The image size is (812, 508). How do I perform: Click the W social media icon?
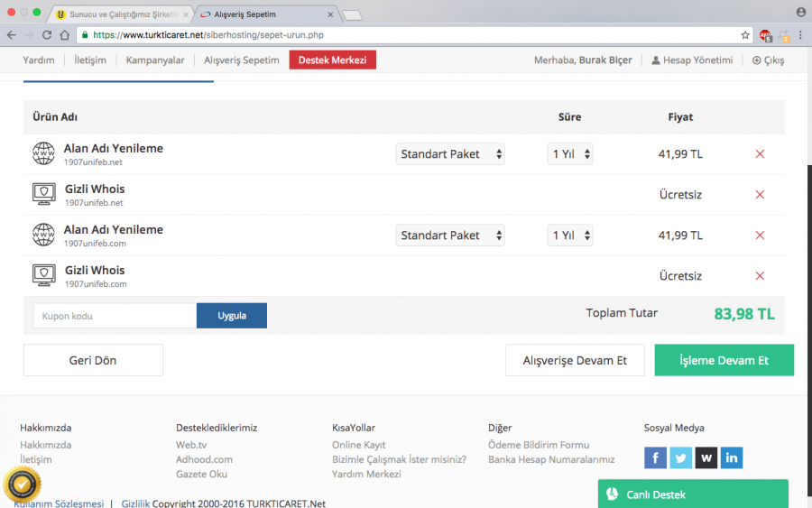706,457
